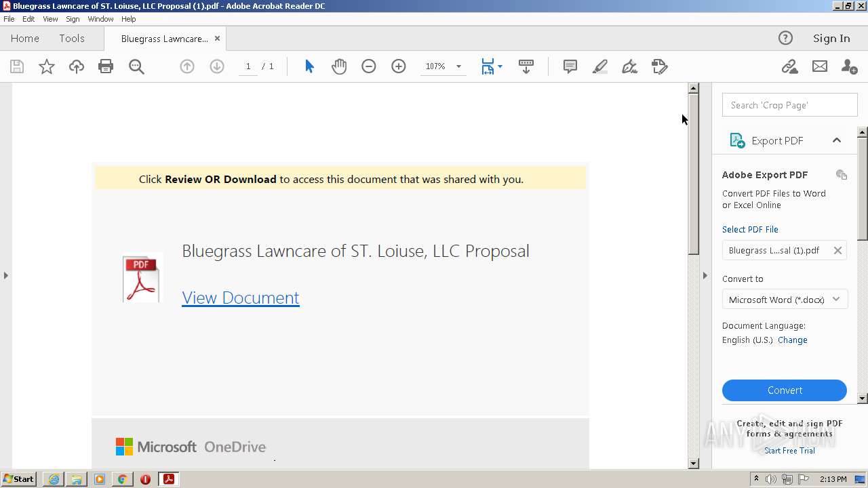Open the Help menu
This screenshot has width=868, height=488.
(x=129, y=19)
